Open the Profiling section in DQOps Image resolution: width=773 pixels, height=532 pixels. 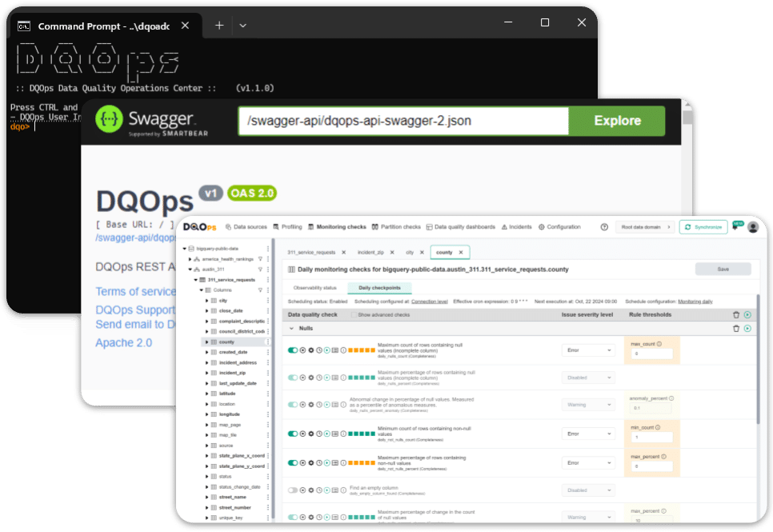287,227
